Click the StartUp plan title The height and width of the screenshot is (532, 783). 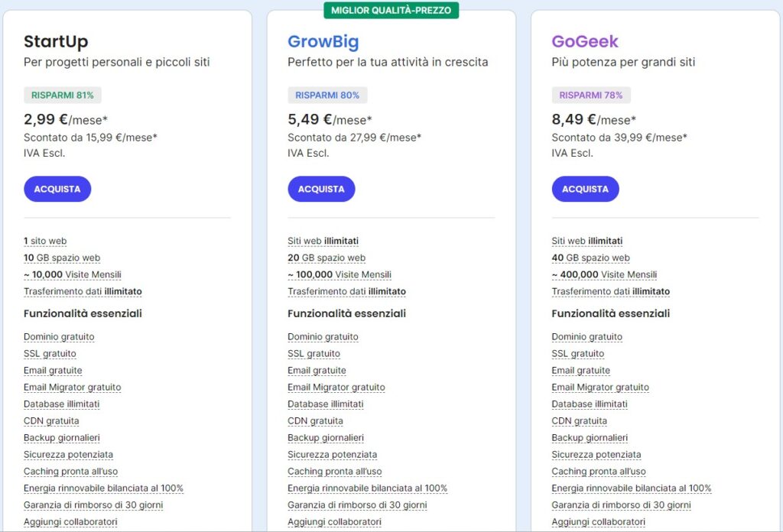click(x=56, y=41)
